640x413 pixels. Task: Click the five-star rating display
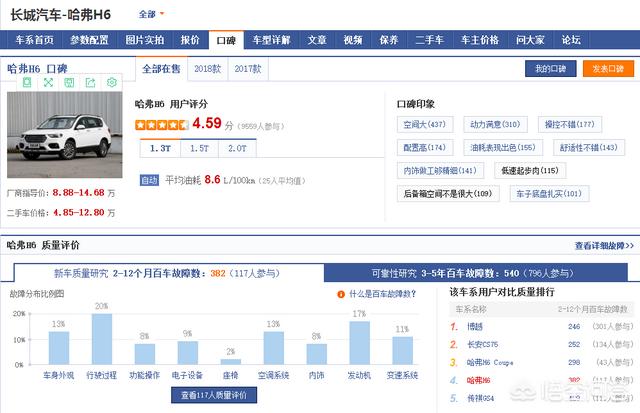162,124
